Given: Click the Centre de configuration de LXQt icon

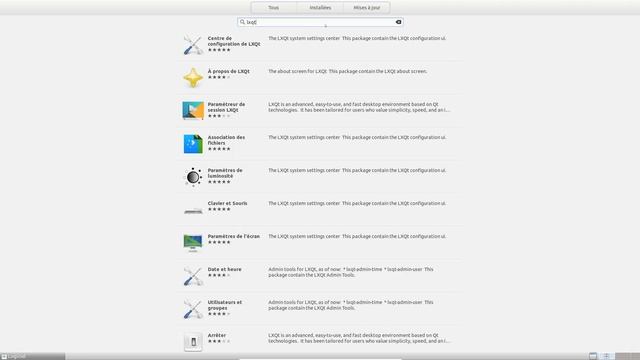Looking at the screenshot, I should 193,44.
